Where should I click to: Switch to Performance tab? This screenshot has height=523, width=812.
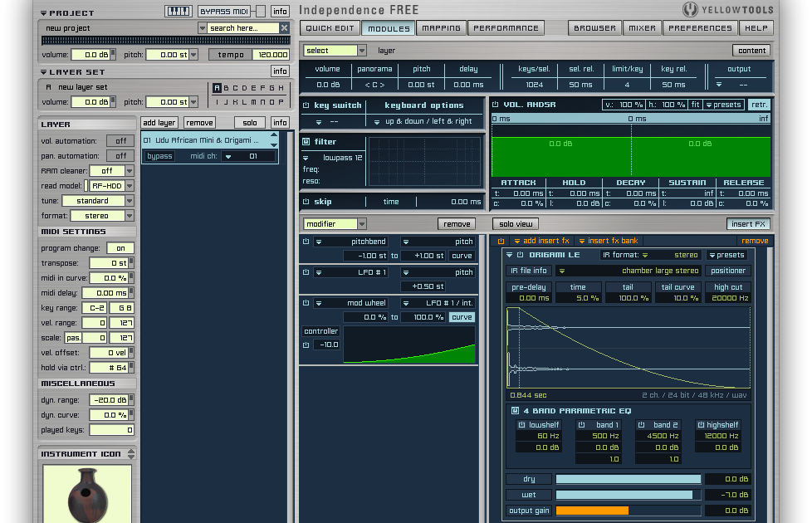click(x=506, y=28)
